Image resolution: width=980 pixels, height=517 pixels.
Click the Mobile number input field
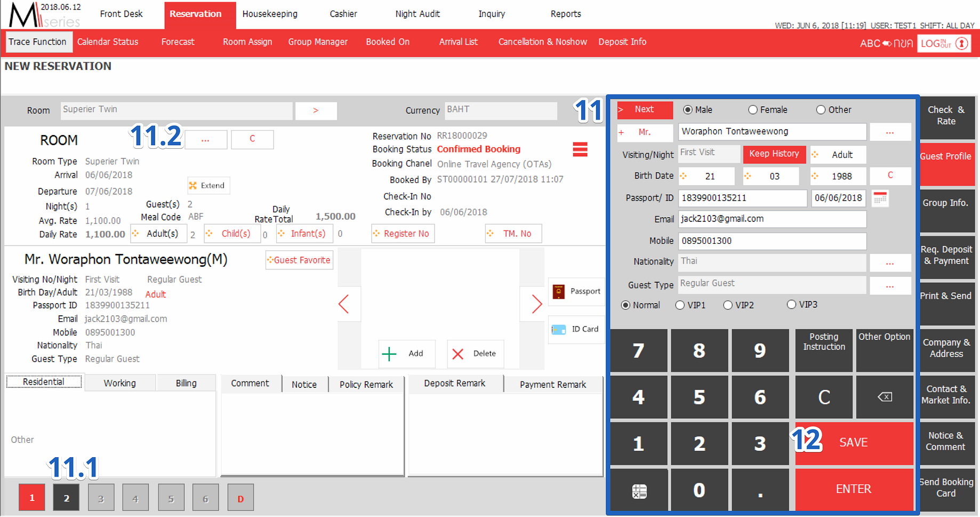pos(772,241)
